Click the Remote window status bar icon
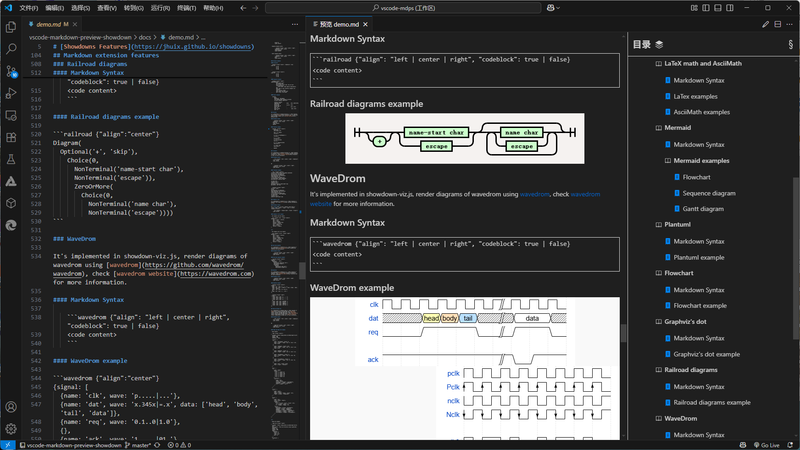 [x=8, y=445]
